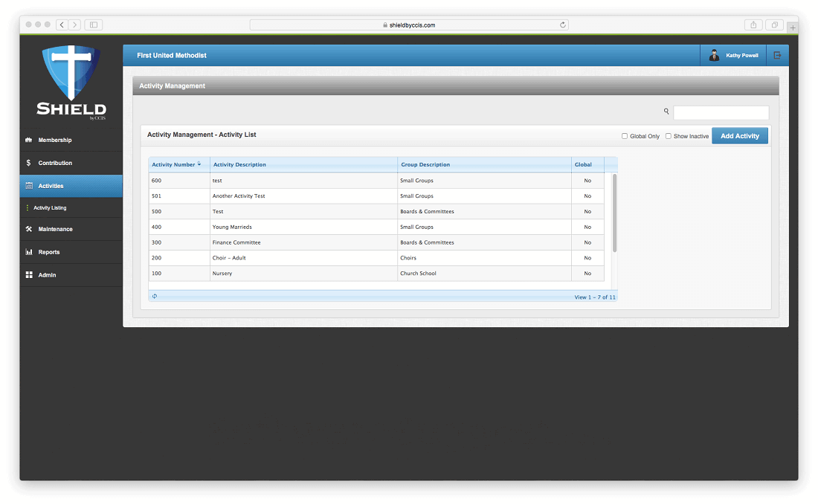Click the Admin grid icon in sidebar
Viewport: 818px width, 504px height.
coord(28,275)
